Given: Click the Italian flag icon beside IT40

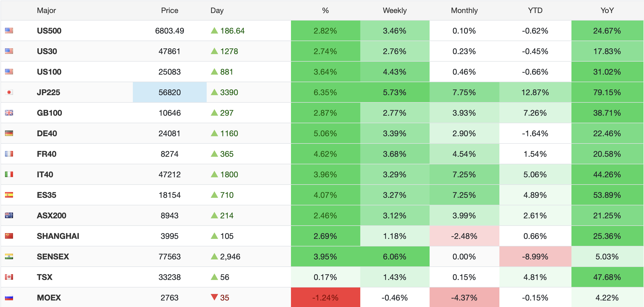Looking at the screenshot, I should point(9,175).
